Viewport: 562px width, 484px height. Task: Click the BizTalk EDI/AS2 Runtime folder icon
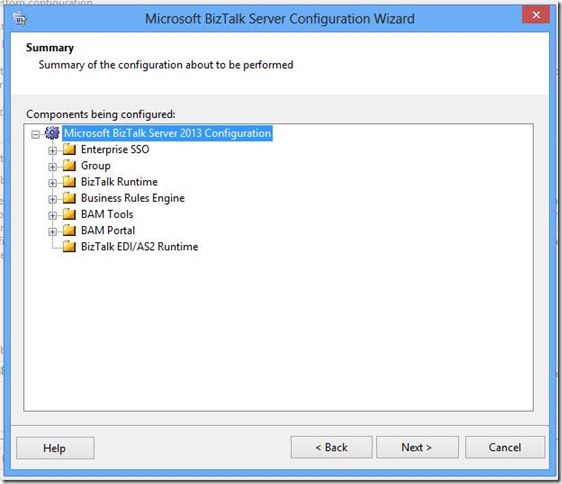[70, 246]
